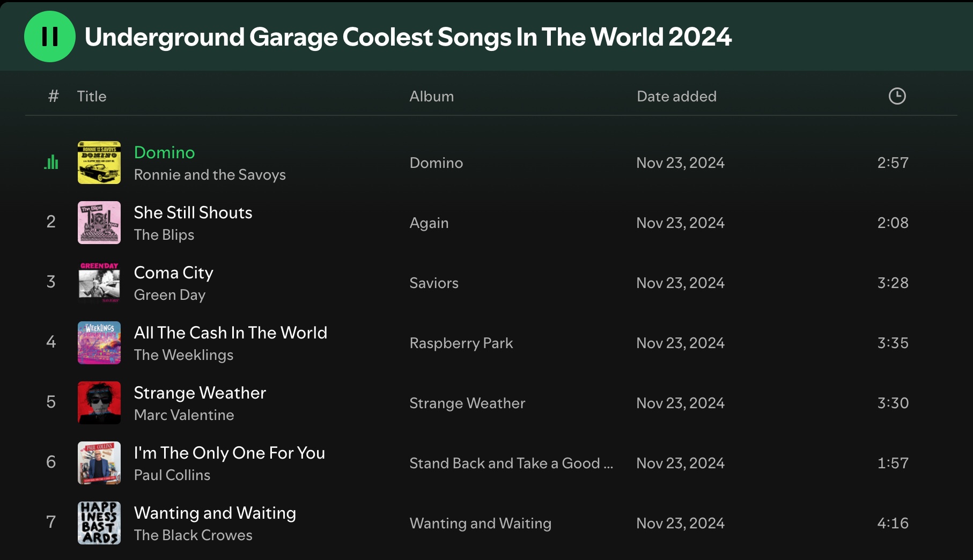Sort by the Album column header

point(431,96)
